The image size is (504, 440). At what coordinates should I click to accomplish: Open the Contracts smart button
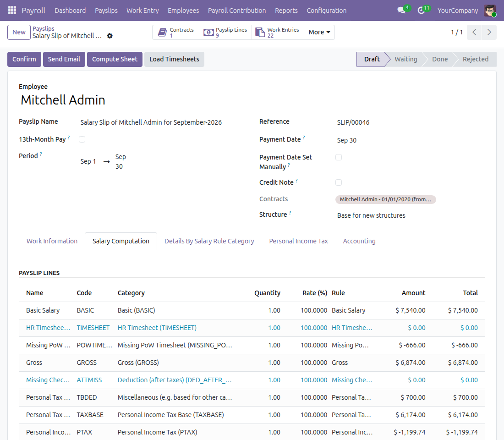click(x=176, y=32)
